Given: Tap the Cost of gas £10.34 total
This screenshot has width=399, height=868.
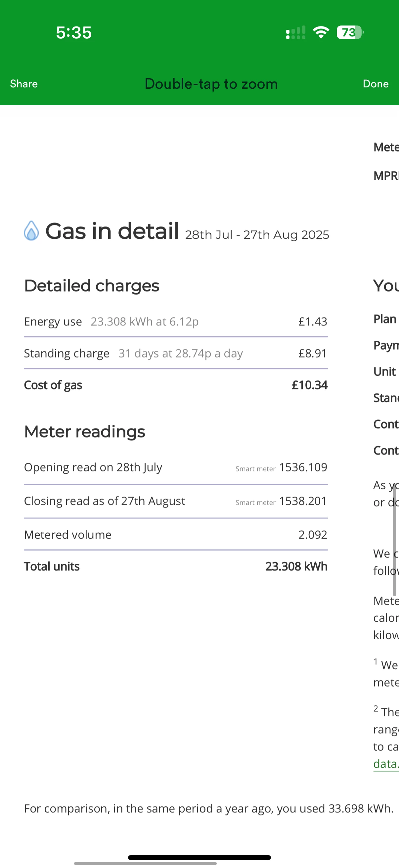Looking at the screenshot, I should tap(309, 385).
